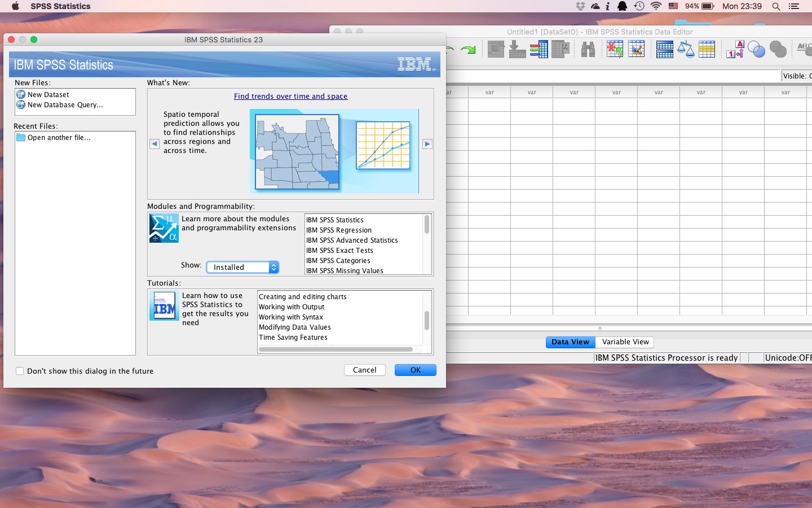
Task: Click the Processor is ready status text
Action: [x=667, y=358]
